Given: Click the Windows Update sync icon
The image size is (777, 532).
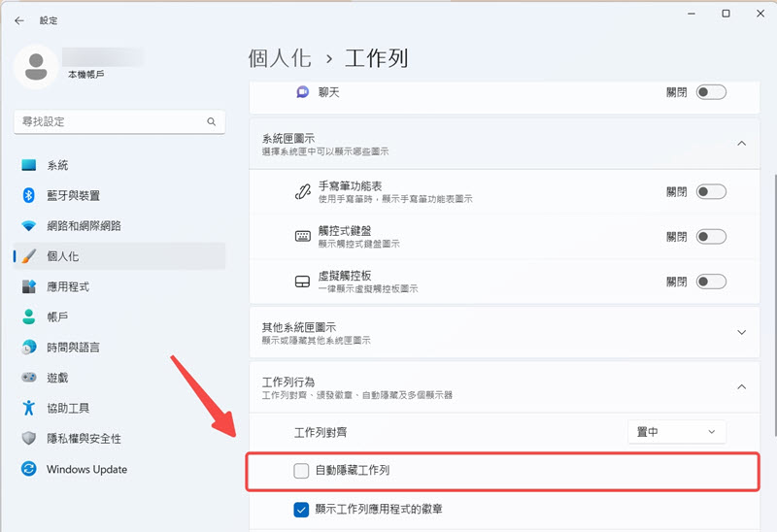Looking at the screenshot, I should [x=29, y=469].
